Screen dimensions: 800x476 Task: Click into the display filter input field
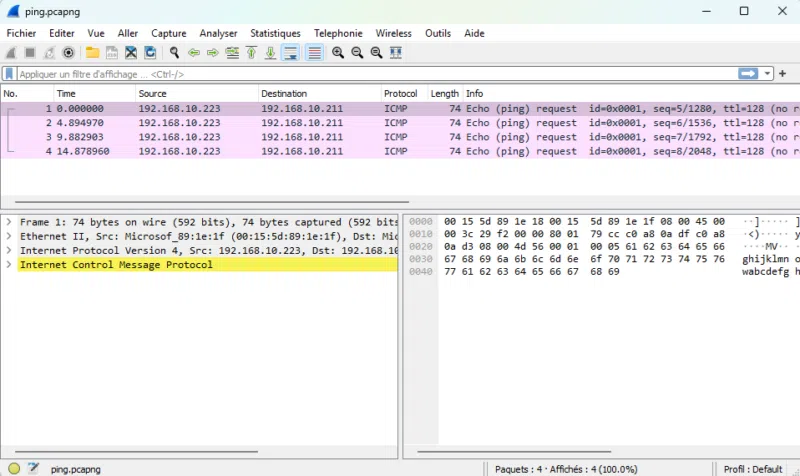[x=370, y=74]
